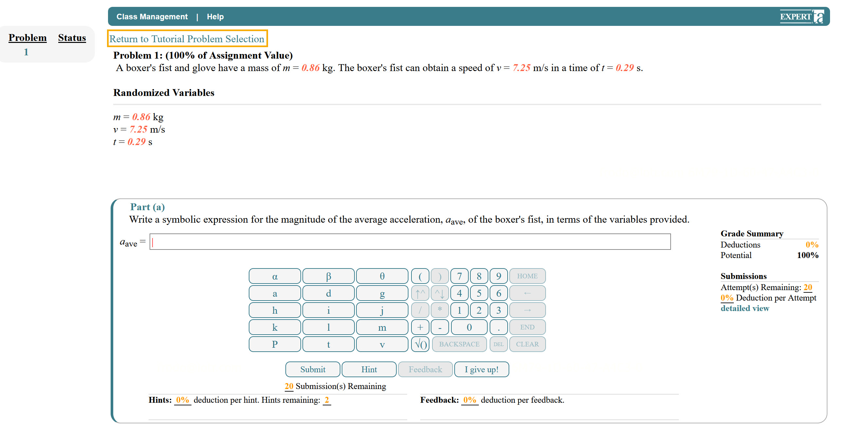Viewport: 868px width, 425px height.
Task: Click into the a_ave answer field
Action: pyautogui.click(x=410, y=242)
